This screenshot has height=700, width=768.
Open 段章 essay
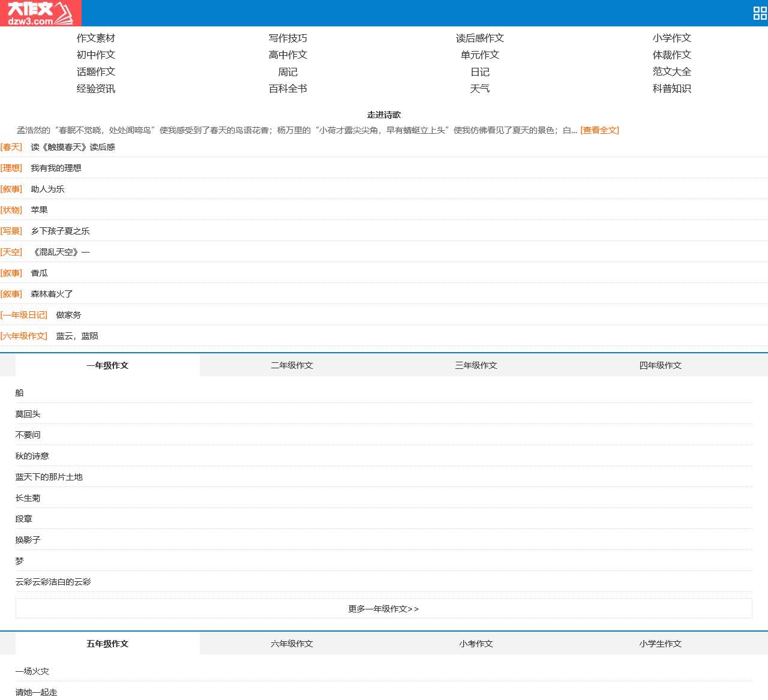(23, 519)
